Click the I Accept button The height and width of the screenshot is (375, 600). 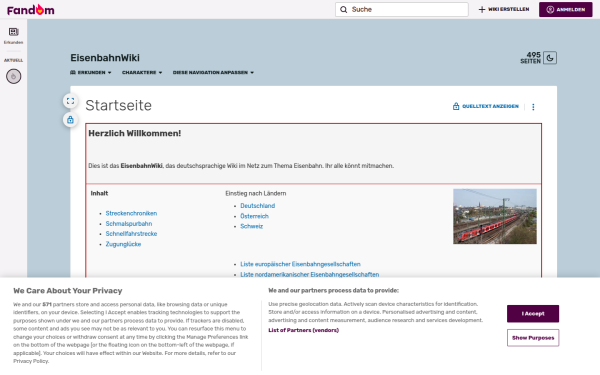[x=533, y=314]
